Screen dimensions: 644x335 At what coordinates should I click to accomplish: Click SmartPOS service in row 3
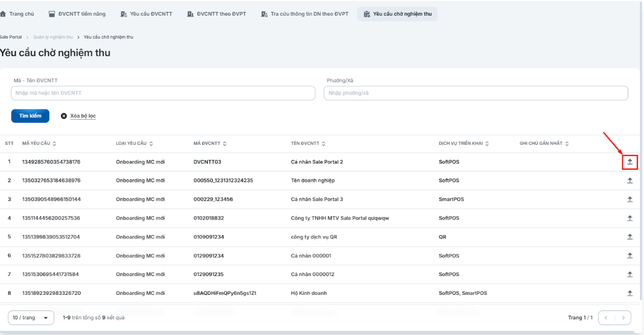point(451,199)
